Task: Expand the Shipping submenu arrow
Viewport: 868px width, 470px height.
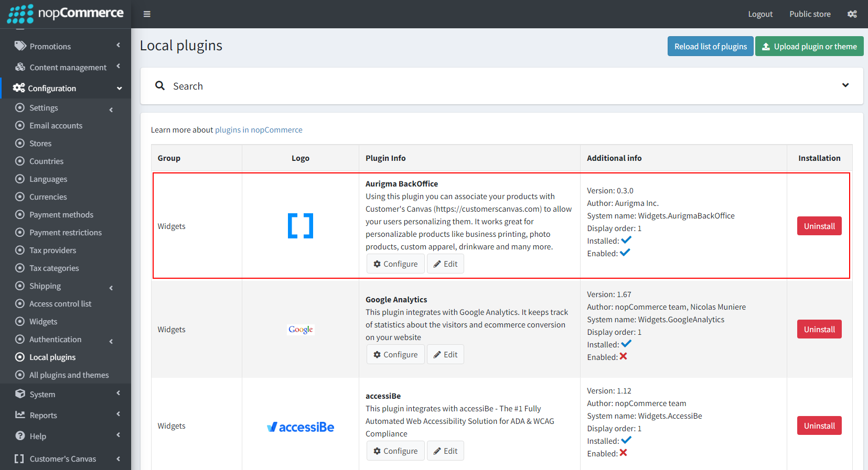Action: pos(111,288)
